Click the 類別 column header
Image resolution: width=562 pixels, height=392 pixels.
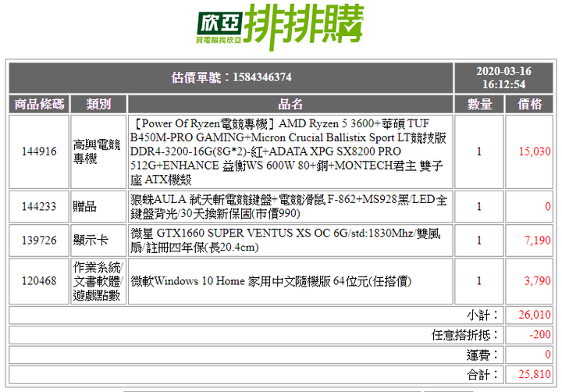[x=98, y=105]
